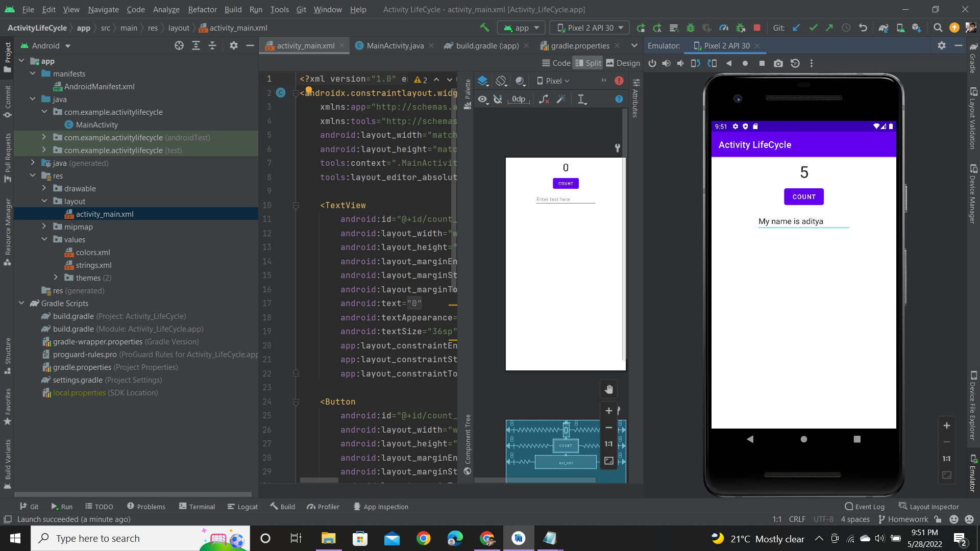Open the Layout Inspector from status bar
980x551 pixels.
934,506
